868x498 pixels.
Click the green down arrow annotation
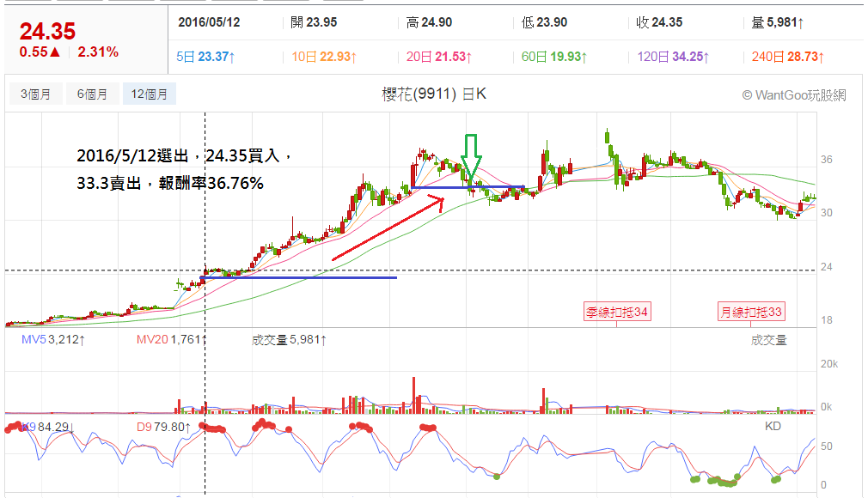click(x=471, y=157)
